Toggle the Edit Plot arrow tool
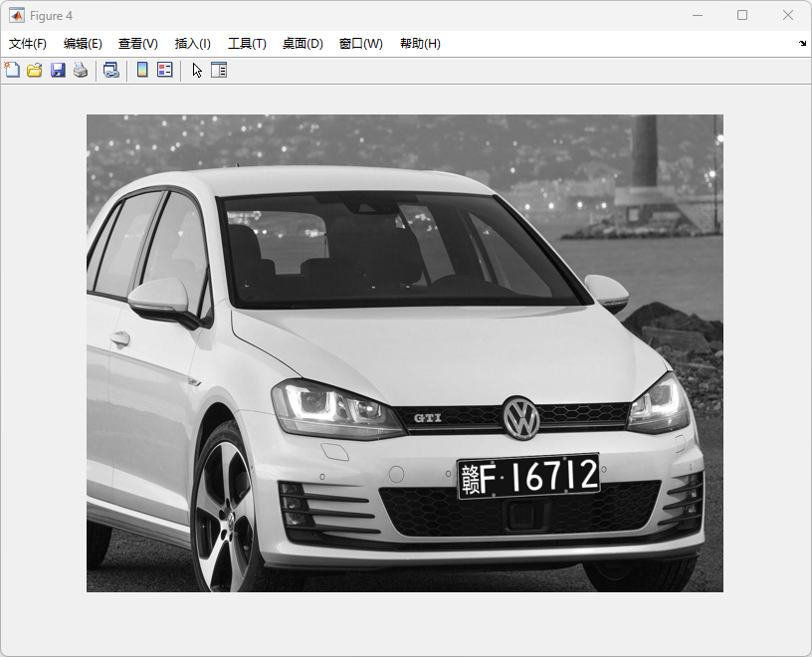The height and width of the screenshot is (657, 812). coord(197,70)
